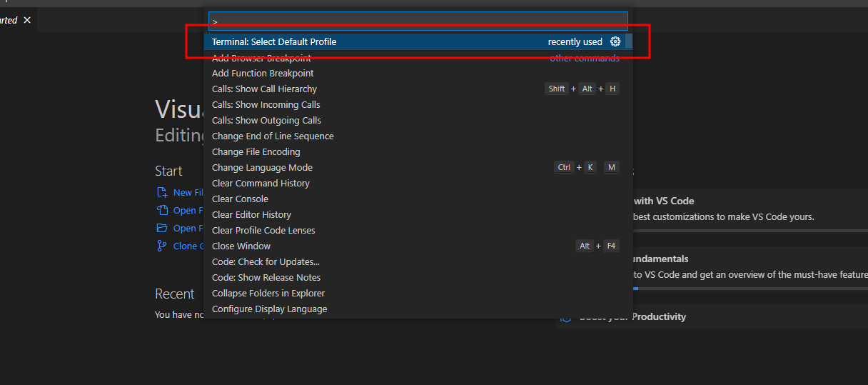
Task: Open the Boost your Productivity walkthrough
Action: [712, 316]
